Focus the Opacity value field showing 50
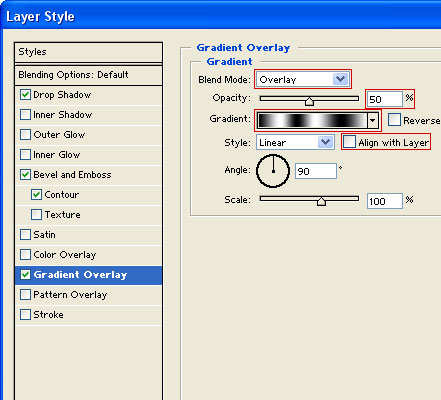 (x=385, y=99)
